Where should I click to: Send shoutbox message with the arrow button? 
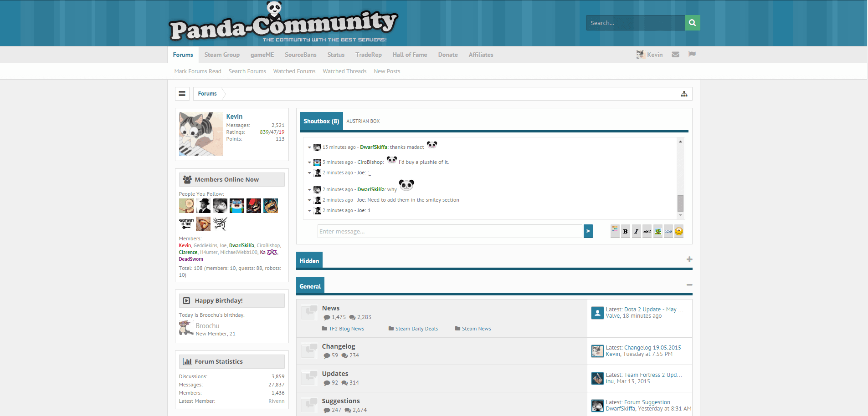588,231
